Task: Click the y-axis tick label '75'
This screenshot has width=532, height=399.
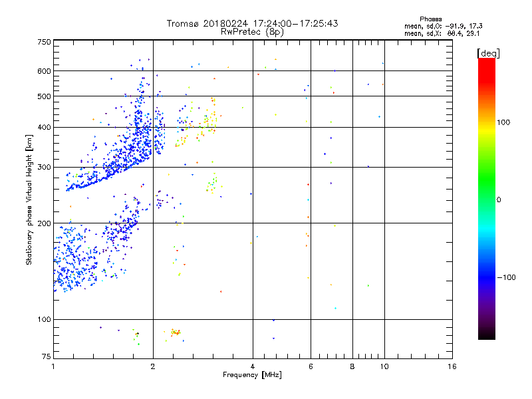Action: pos(47,356)
